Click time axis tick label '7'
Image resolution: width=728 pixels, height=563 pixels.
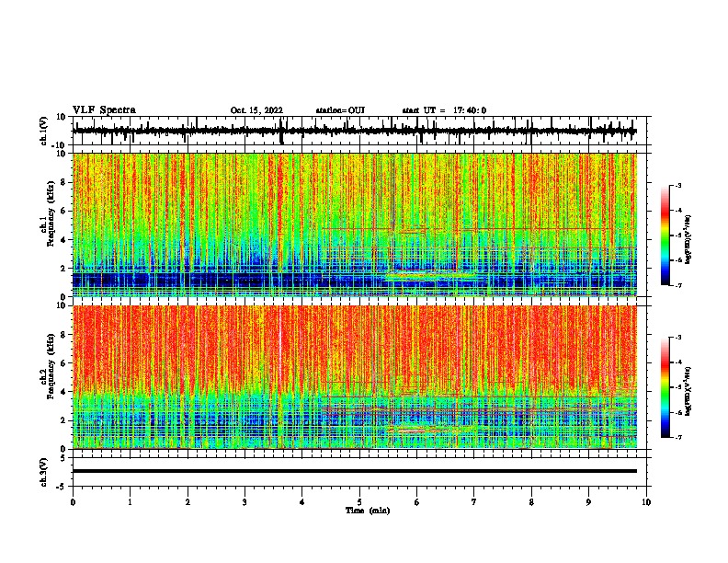coord(474,502)
